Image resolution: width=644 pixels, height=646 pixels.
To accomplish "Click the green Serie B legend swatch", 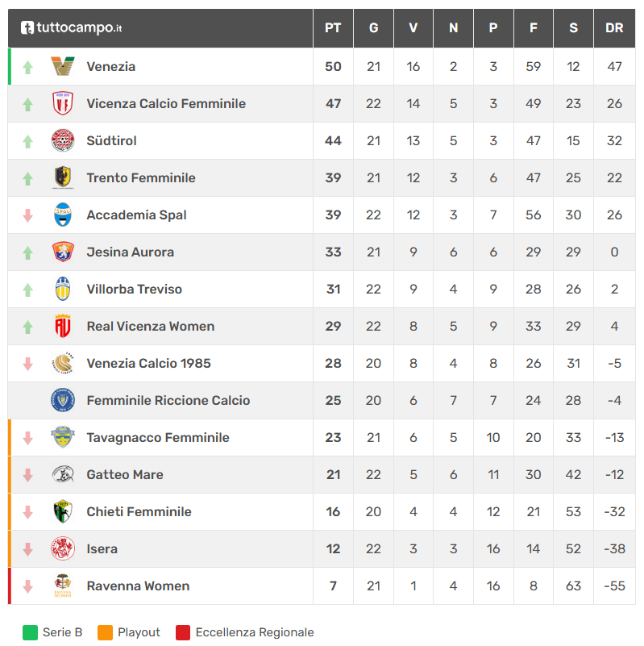I will point(30,632).
